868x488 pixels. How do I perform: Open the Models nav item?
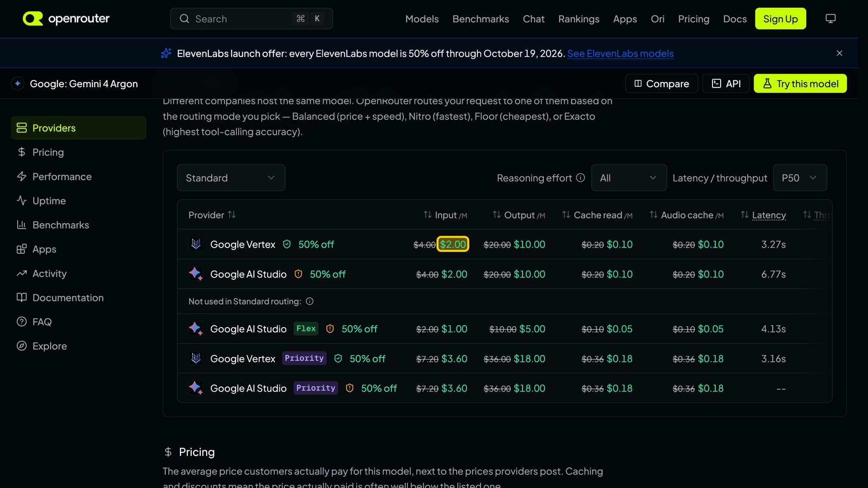(422, 19)
